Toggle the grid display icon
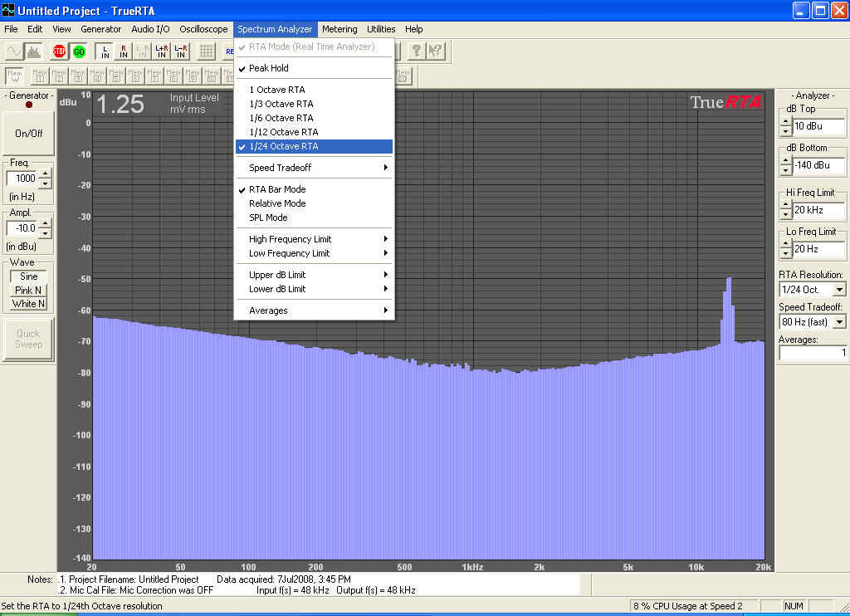 (206, 51)
